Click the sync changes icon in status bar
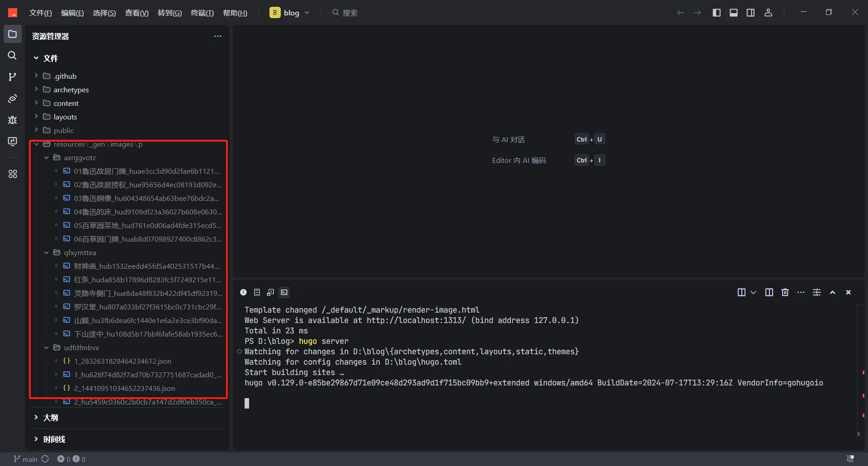 point(45,459)
